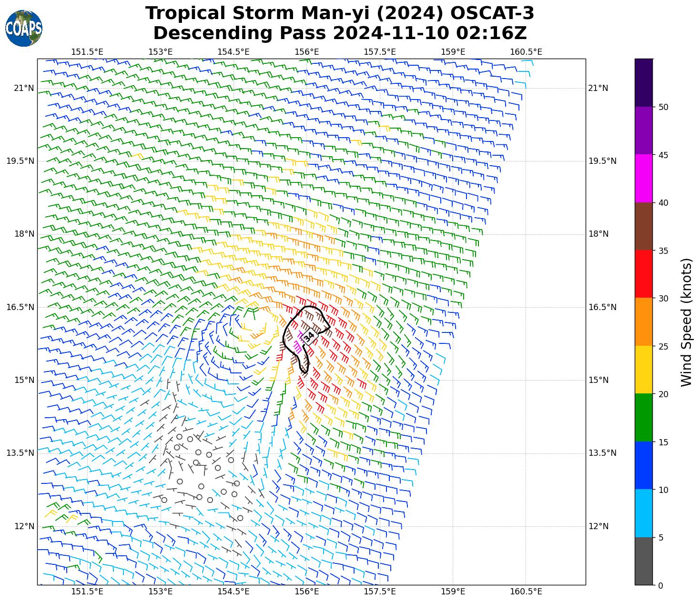Click the dark purple top colorbar segment
Screen dimensions: 700x602
643,82
